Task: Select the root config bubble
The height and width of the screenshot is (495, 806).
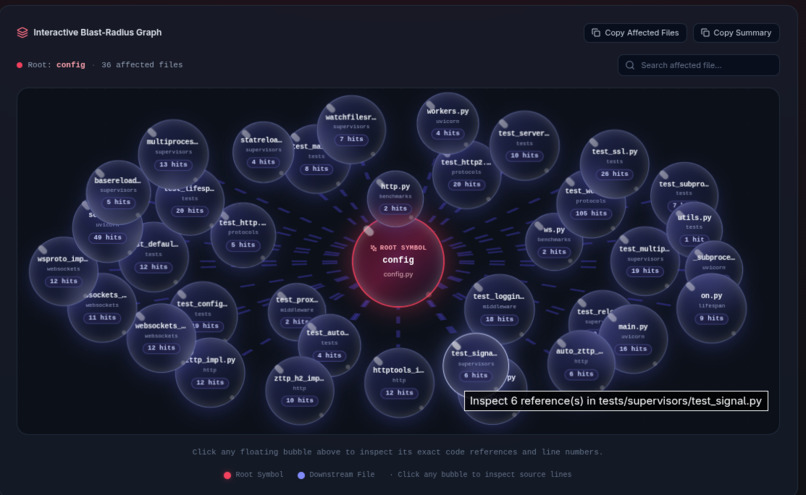Action: [x=398, y=262]
